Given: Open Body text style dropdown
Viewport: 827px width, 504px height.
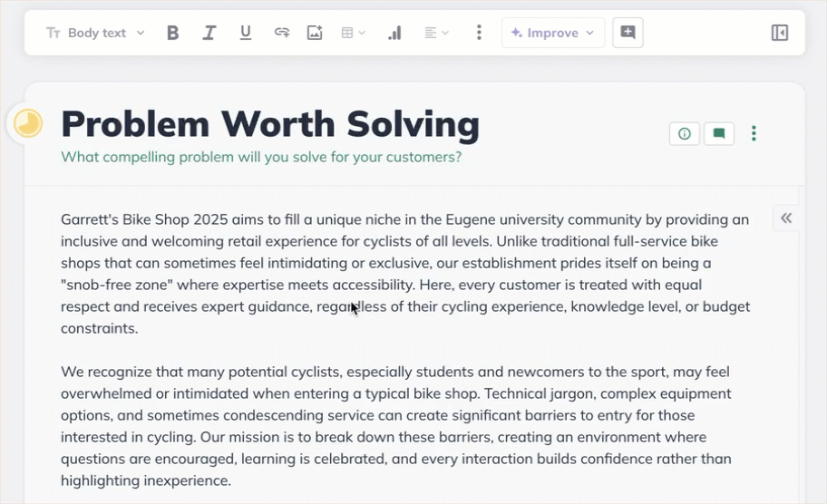Looking at the screenshot, I should pyautogui.click(x=95, y=33).
